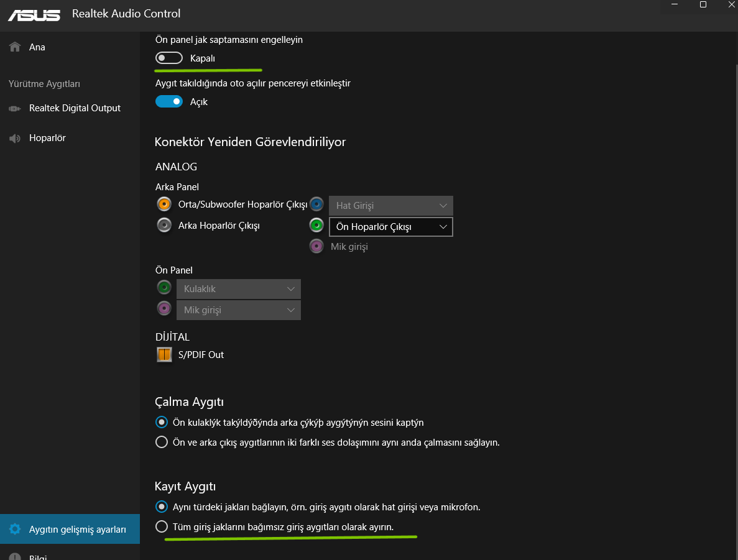
Task: Select the gray Arka Hoparlör jack icon
Action: click(x=164, y=226)
